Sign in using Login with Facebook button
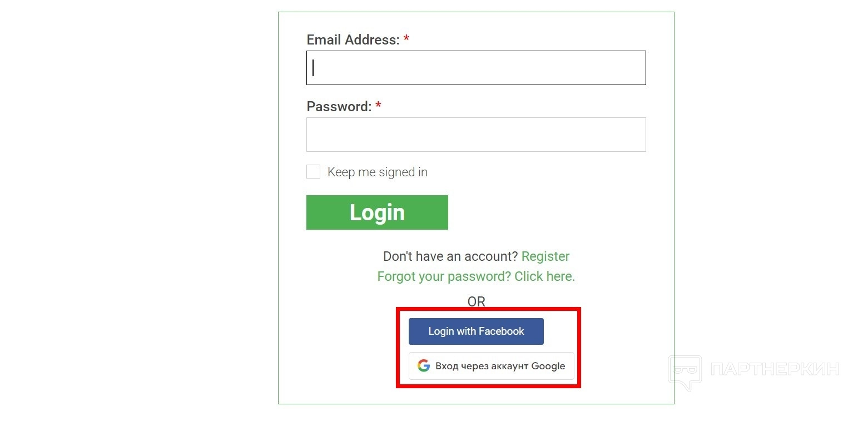 [476, 331]
